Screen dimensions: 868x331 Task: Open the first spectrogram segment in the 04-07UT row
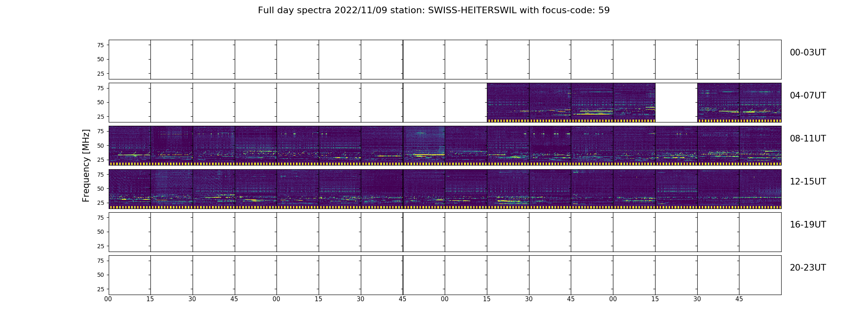click(508, 102)
